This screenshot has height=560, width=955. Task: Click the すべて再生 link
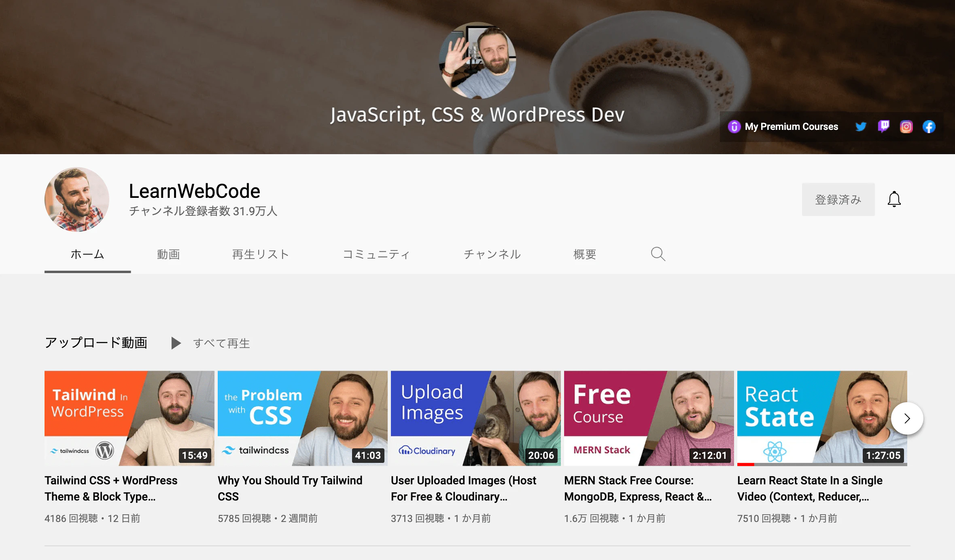(221, 343)
